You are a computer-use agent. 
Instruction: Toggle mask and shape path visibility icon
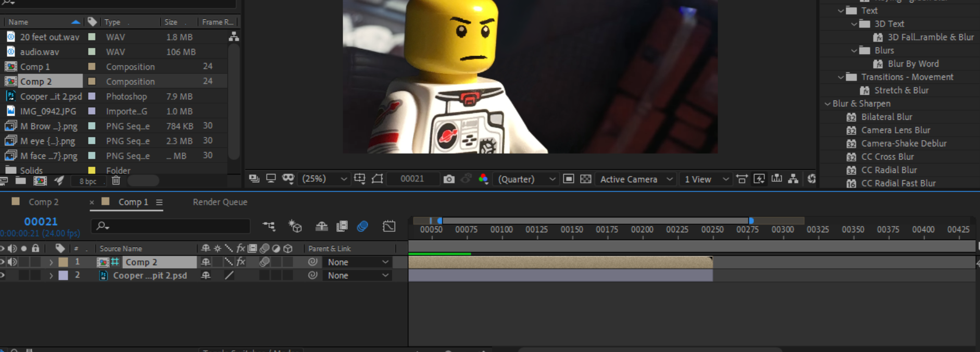(x=378, y=179)
